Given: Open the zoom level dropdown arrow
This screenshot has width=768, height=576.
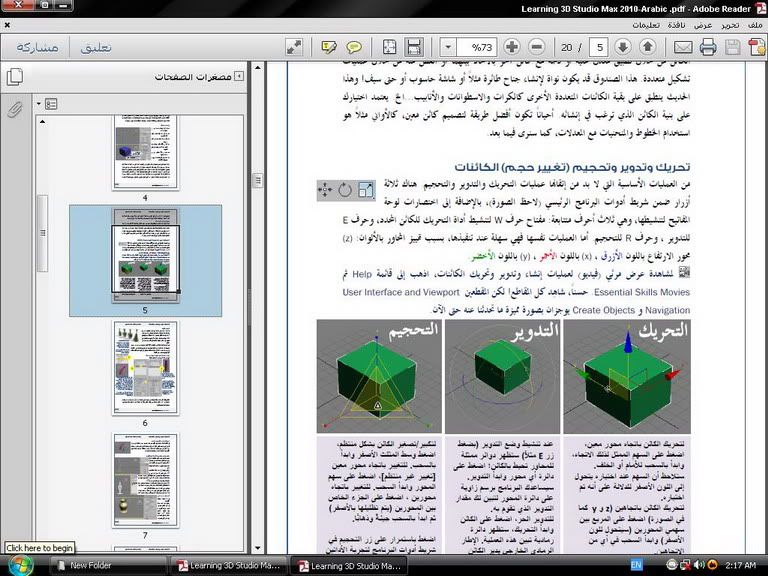Looking at the screenshot, I should tap(448, 47).
